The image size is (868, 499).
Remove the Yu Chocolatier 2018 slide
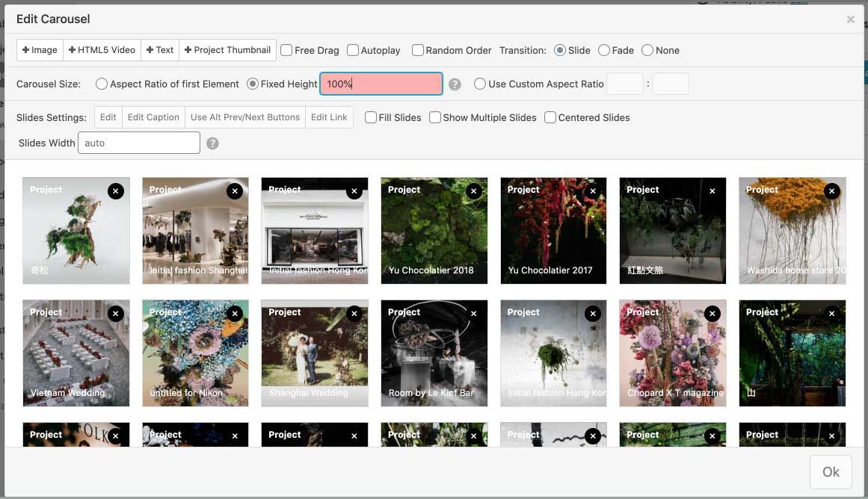click(x=473, y=191)
